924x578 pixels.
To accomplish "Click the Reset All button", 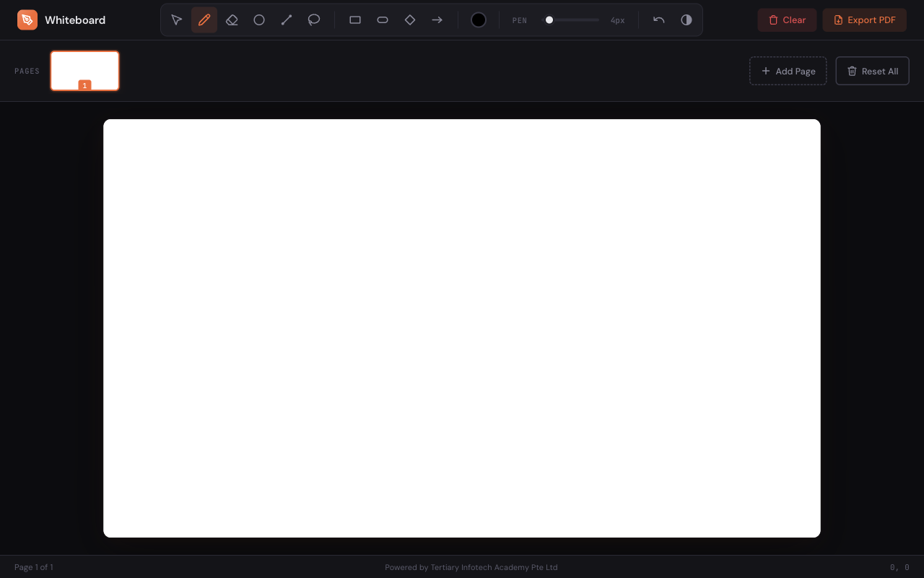I will (x=873, y=71).
